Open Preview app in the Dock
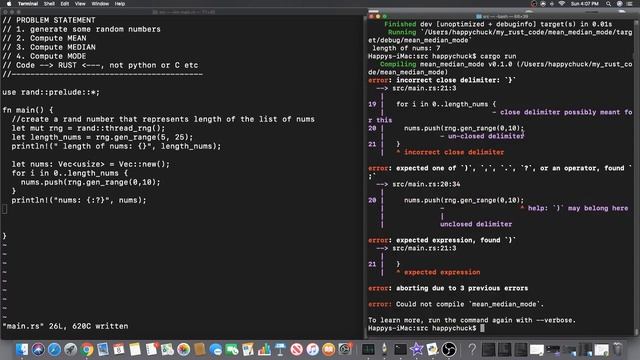This screenshot has height=360, width=640. 103,349
